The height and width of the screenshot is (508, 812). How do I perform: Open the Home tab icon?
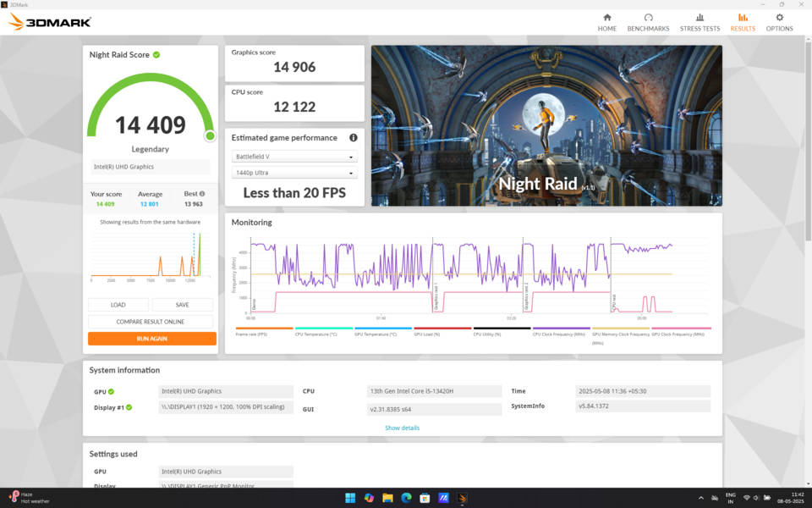(x=607, y=18)
